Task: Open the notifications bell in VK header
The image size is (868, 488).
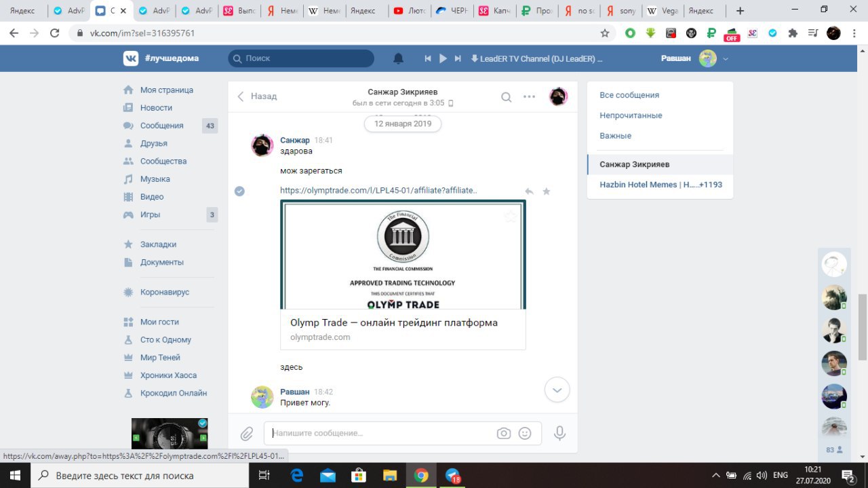Action: 399,58
